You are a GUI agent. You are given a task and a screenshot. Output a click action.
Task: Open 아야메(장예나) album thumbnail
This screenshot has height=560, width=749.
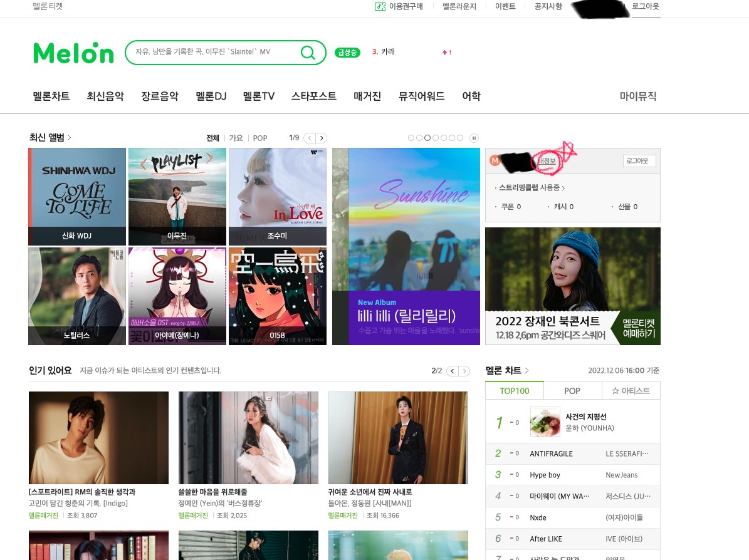tap(177, 296)
